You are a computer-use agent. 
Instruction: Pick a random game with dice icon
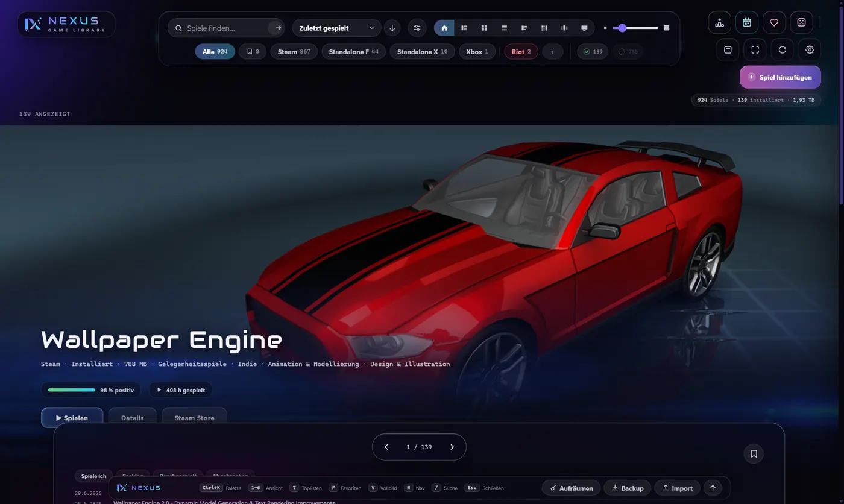click(x=801, y=22)
